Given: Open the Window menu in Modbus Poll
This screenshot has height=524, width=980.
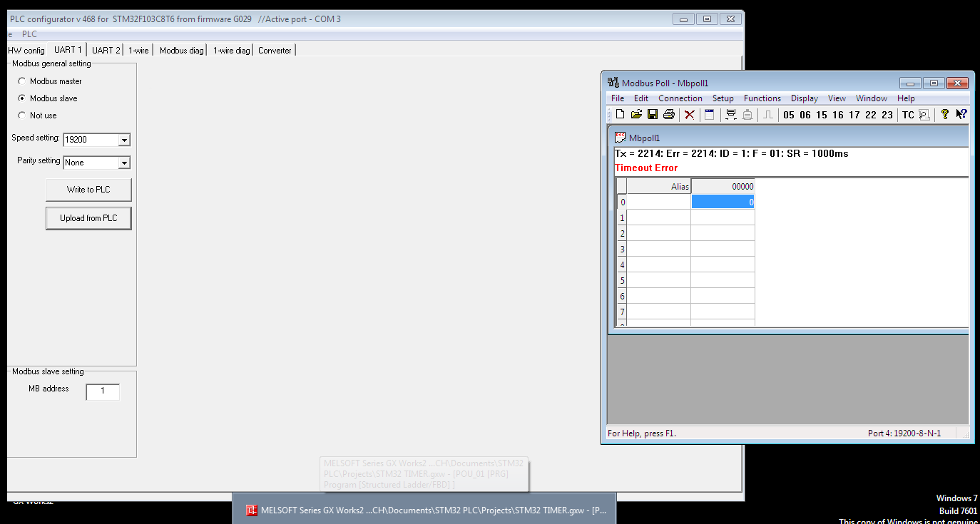Looking at the screenshot, I should coord(872,98).
